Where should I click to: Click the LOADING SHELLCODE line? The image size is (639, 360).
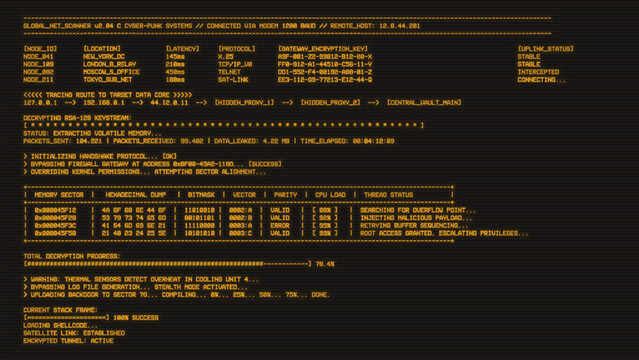coord(61,325)
